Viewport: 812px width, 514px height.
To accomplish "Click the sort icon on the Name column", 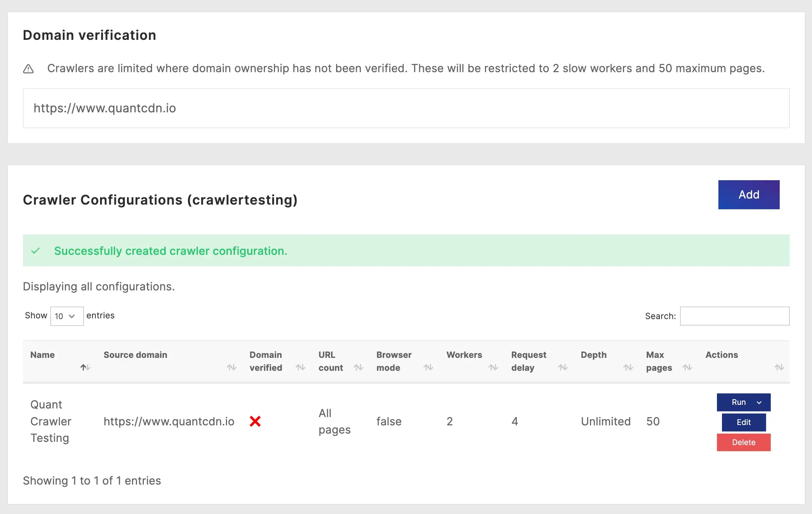I will pyautogui.click(x=85, y=367).
